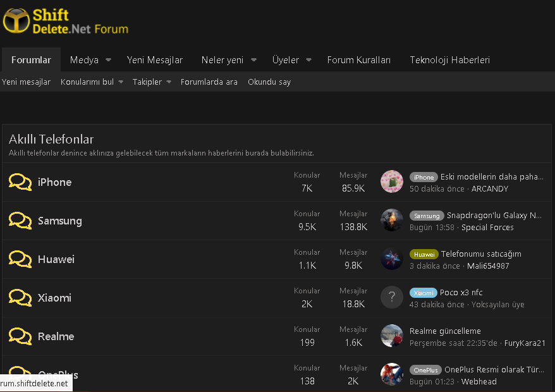Viewport: 555px width, 392px height.
Task: Expand the Üyeler dropdown arrow
Action: (x=308, y=60)
